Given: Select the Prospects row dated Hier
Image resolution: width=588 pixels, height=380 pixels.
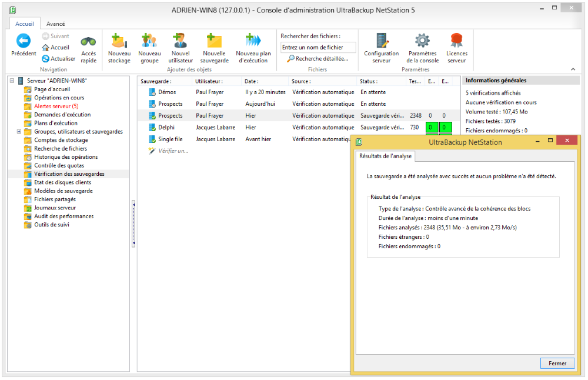Looking at the screenshot, I should [x=299, y=115].
